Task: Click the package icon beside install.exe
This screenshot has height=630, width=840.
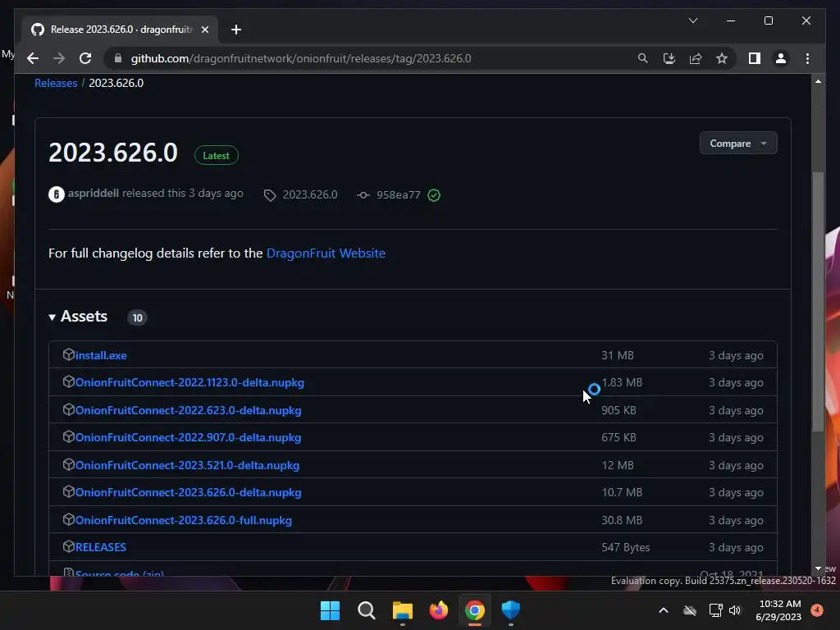Action: click(69, 354)
